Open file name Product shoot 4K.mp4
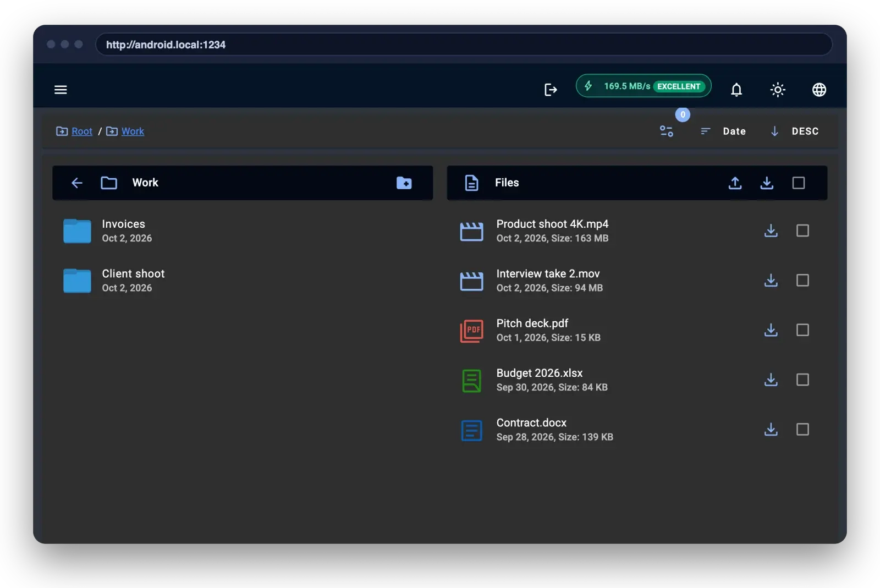 [x=552, y=224]
